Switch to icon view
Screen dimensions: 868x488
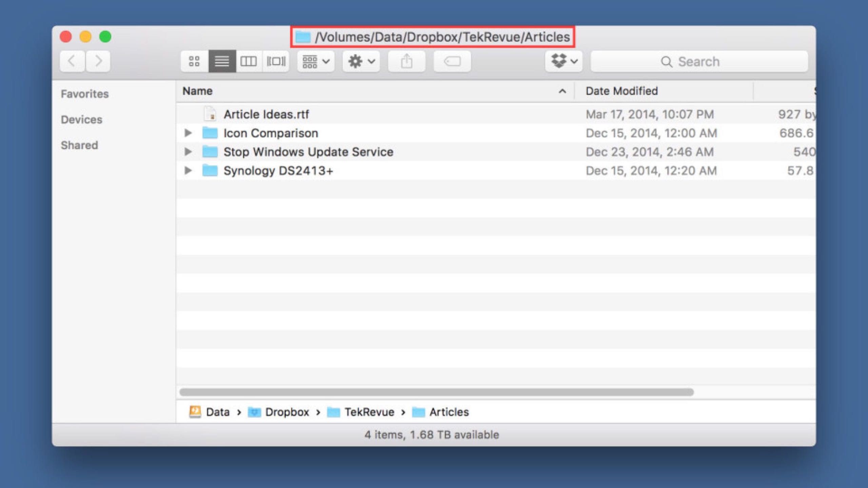194,61
